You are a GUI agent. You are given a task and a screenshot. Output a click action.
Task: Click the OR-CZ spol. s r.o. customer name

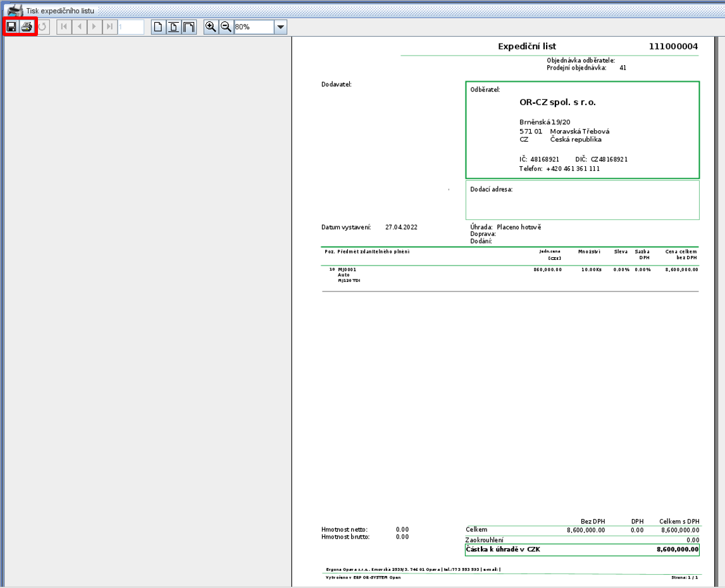click(557, 102)
